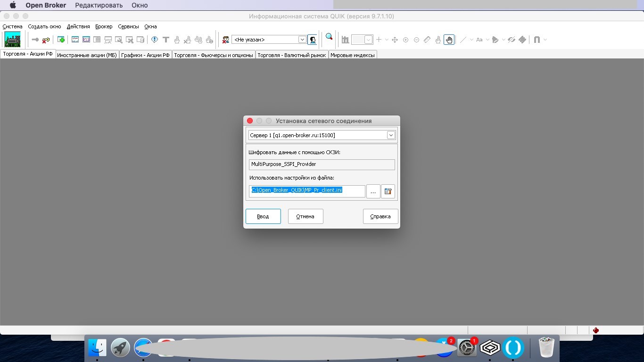644x362 pixels.
Task: Expand the Сервер 1 server dropdown
Action: click(391, 135)
